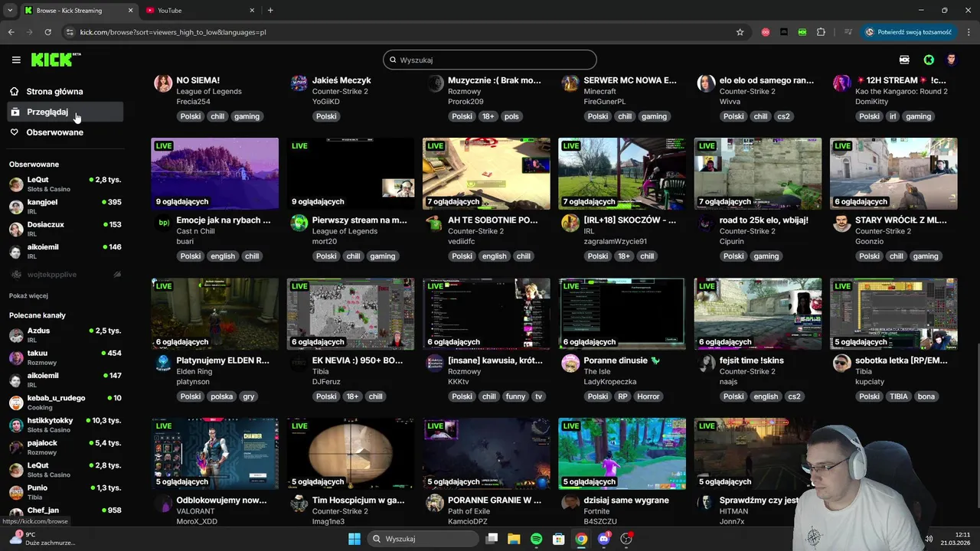
Task: Open EK NEVIA Tibia stream thumbnail
Action: pyautogui.click(x=351, y=314)
